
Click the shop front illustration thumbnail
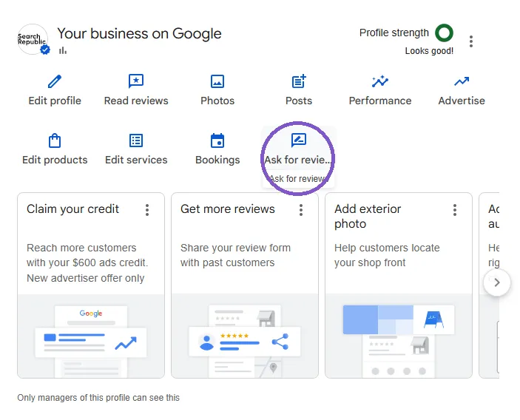(399, 336)
